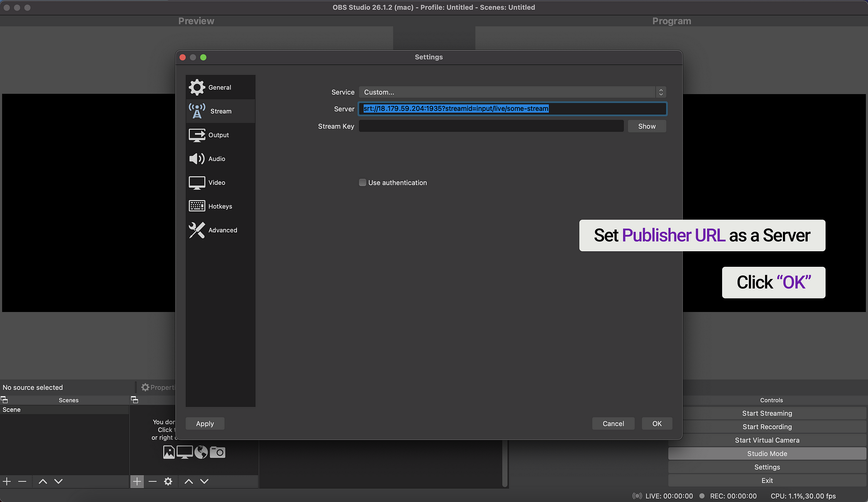Click the Studio Mode icon in controls

(767, 453)
